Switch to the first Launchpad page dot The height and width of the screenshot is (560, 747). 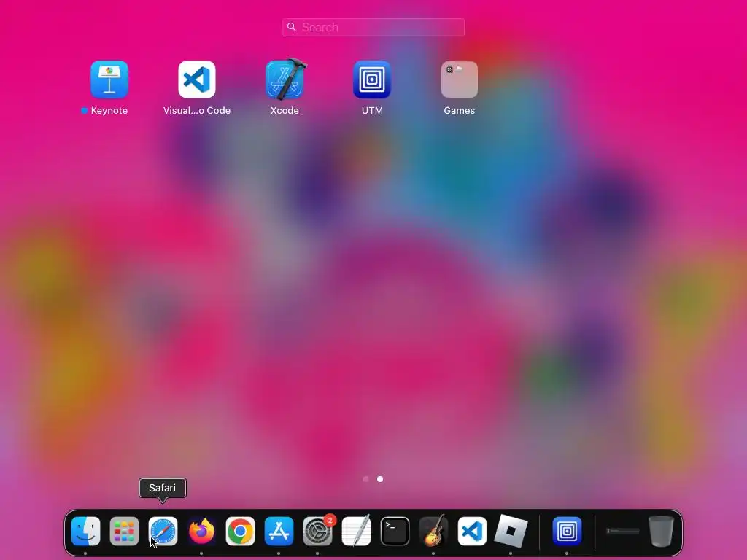tap(365, 479)
